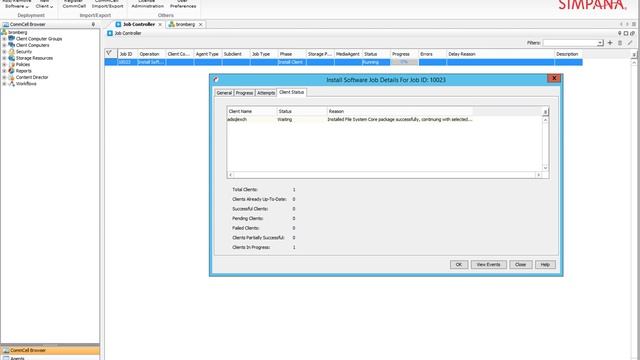The image size is (640, 360).
Task: Click the Reports node icon
Action: pos(11,71)
